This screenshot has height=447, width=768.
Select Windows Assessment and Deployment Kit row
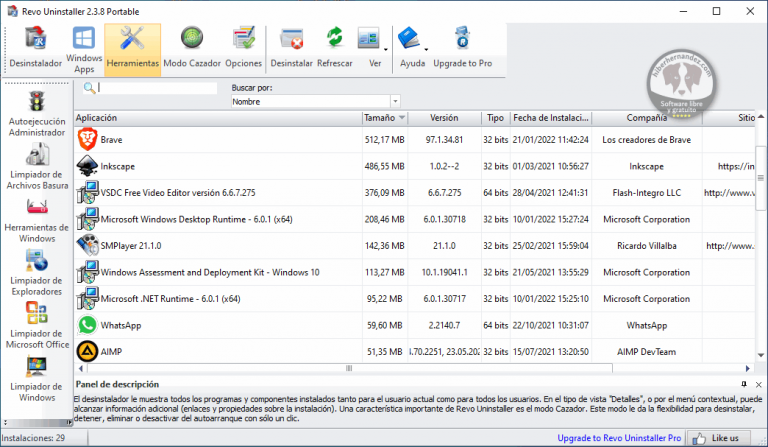point(415,272)
